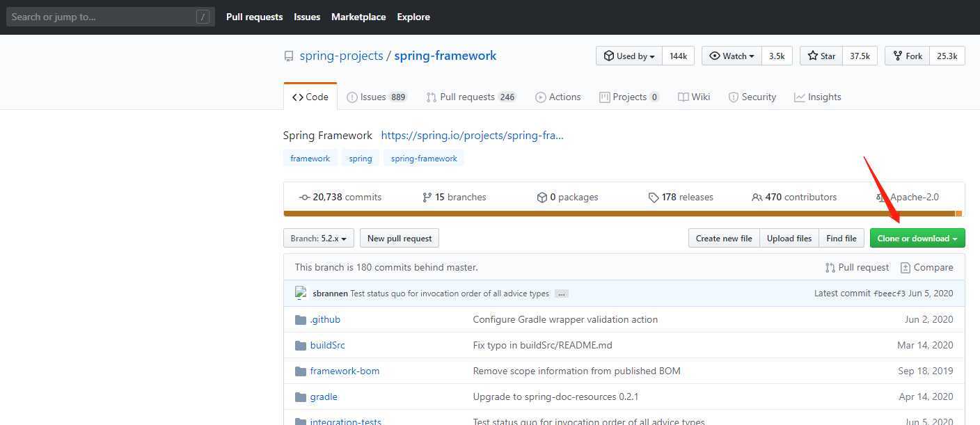This screenshot has height=425, width=980.
Task: Open Clone or download dropdown
Action: coord(917,239)
